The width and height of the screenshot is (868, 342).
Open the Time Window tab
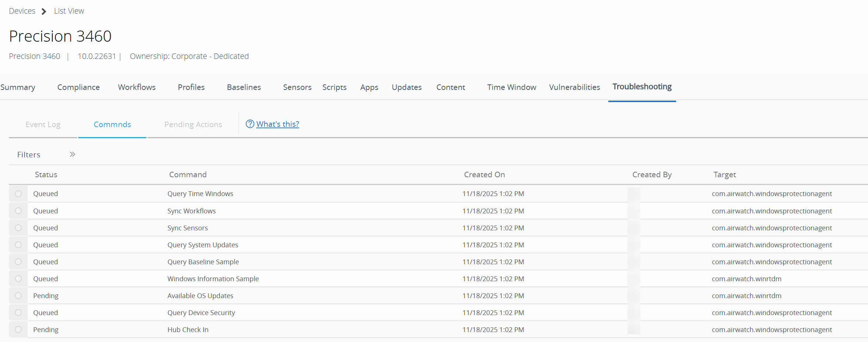click(511, 87)
